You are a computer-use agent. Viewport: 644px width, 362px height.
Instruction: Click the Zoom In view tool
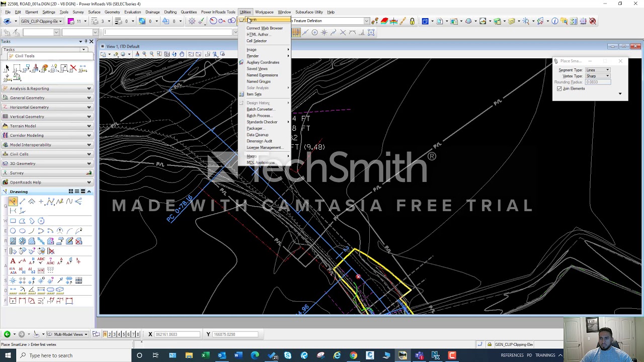pyautogui.click(x=144, y=54)
